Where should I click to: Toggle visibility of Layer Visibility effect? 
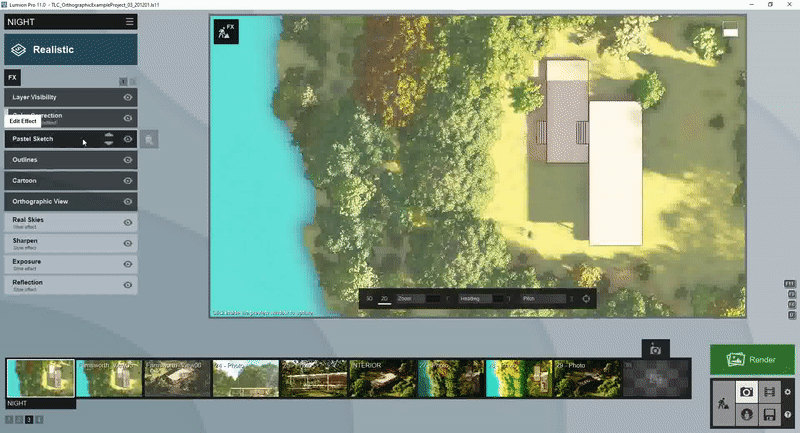coord(128,97)
